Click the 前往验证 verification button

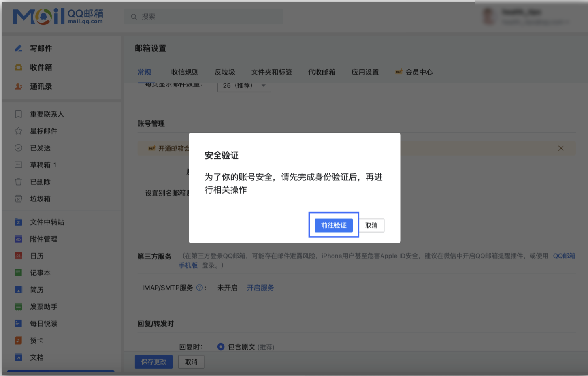334,225
